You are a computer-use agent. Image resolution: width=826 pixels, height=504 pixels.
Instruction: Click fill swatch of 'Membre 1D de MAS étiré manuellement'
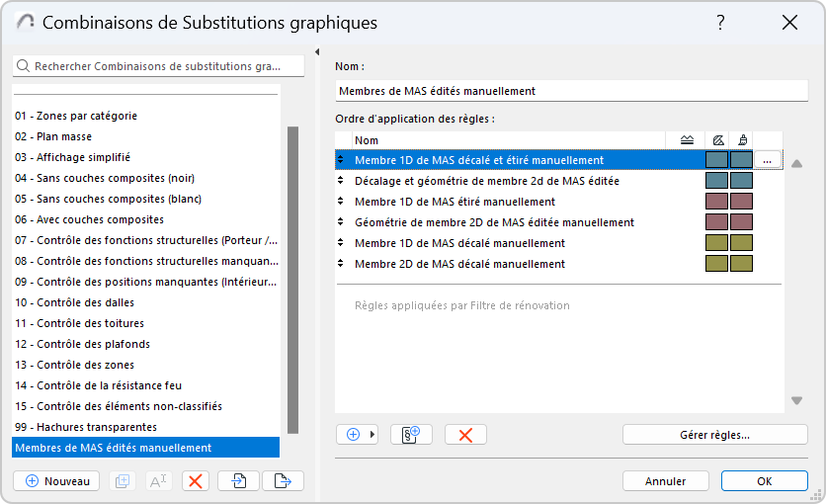pos(716,202)
